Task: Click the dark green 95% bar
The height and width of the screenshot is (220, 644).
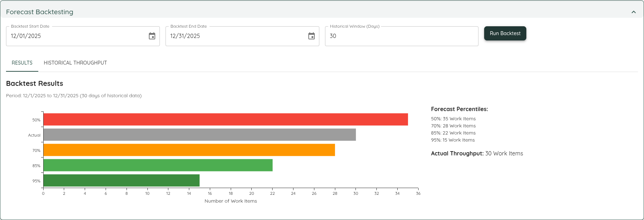Action: tap(122, 181)
